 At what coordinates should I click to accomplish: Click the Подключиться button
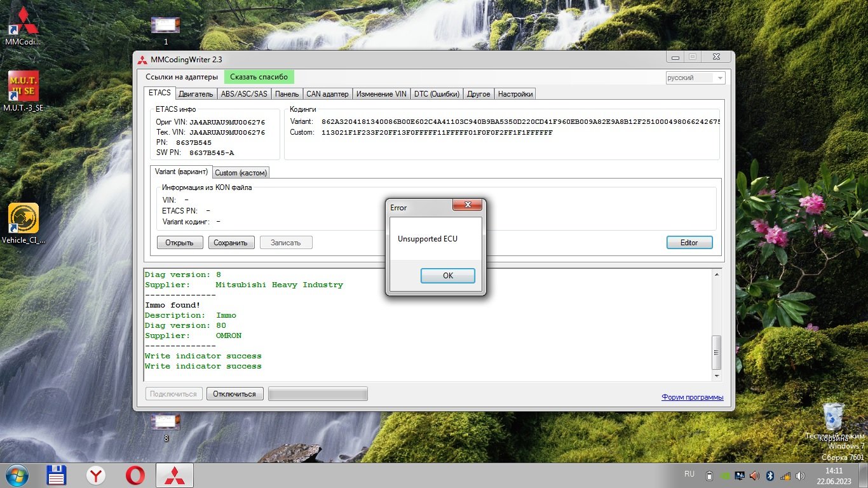tap(173, 394)
